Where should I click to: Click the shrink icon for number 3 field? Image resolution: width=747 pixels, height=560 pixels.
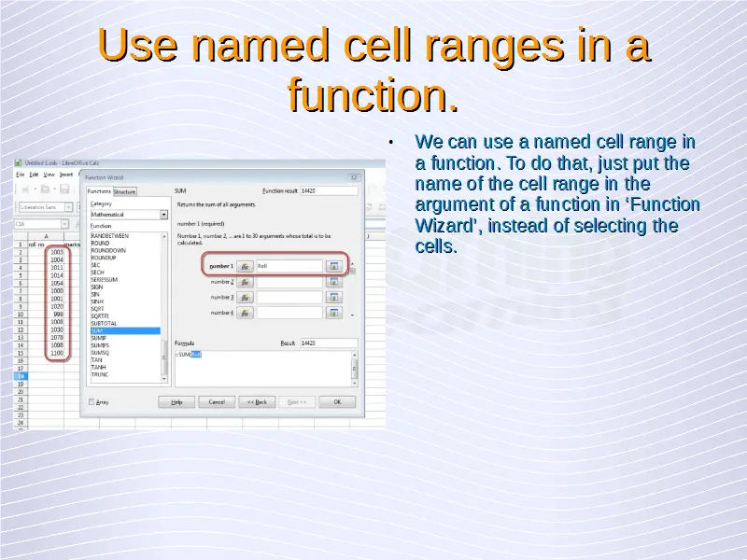coord(333,298)
